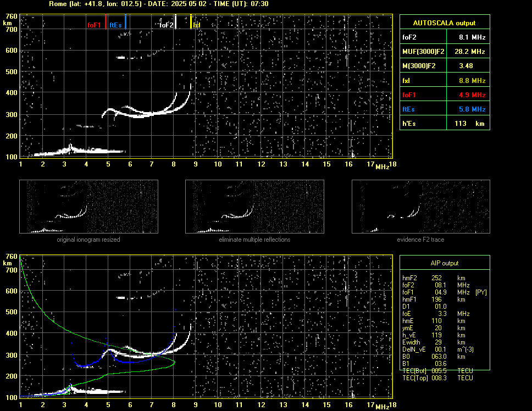Screen dimensions: 532x411
Task: Select the foF2 '08.1' value in AIP output
Action: point(440,285)
